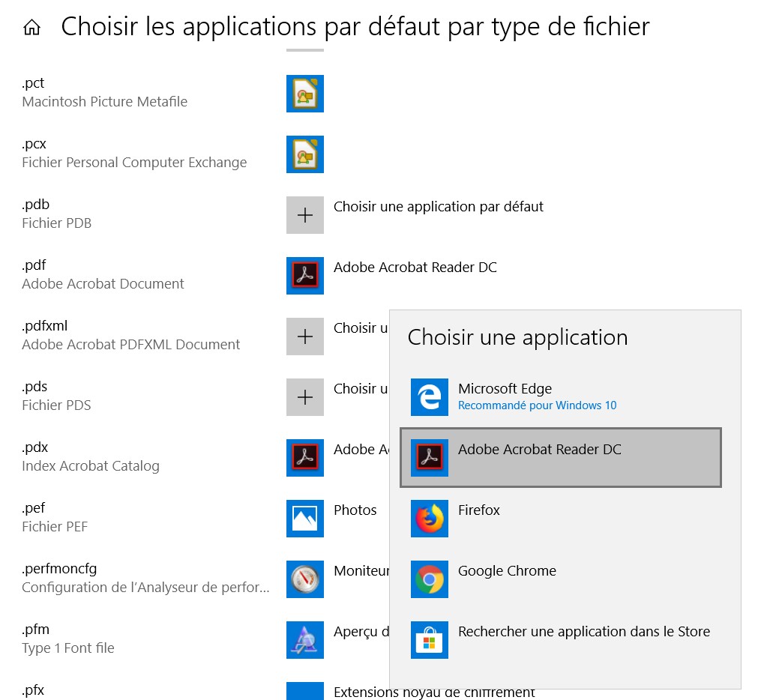
Task: Click the 'Extensions noyau de chiffrement' entry
Action: (x=434, y=692)
